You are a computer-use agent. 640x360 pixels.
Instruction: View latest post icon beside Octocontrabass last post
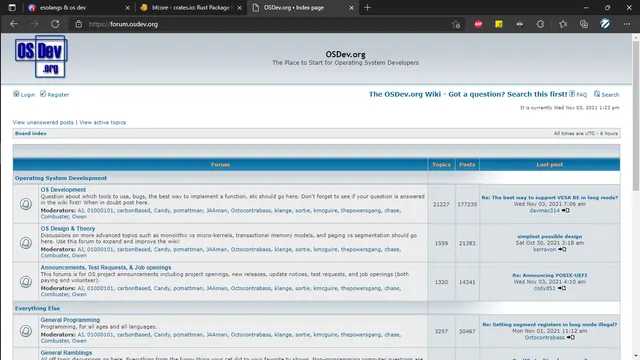tap(571, 338)
